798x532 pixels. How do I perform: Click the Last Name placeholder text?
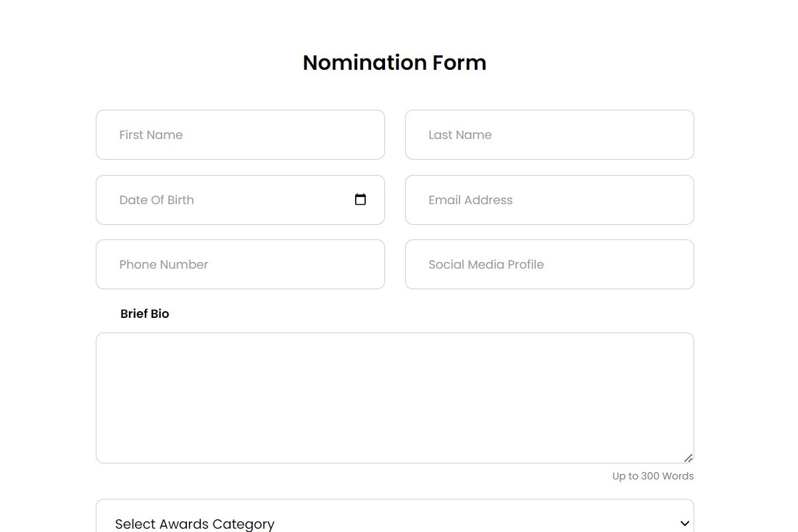[460, 134]
